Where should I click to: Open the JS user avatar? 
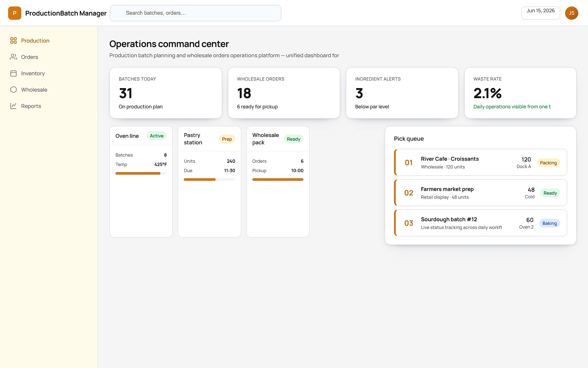click(571, 13)
